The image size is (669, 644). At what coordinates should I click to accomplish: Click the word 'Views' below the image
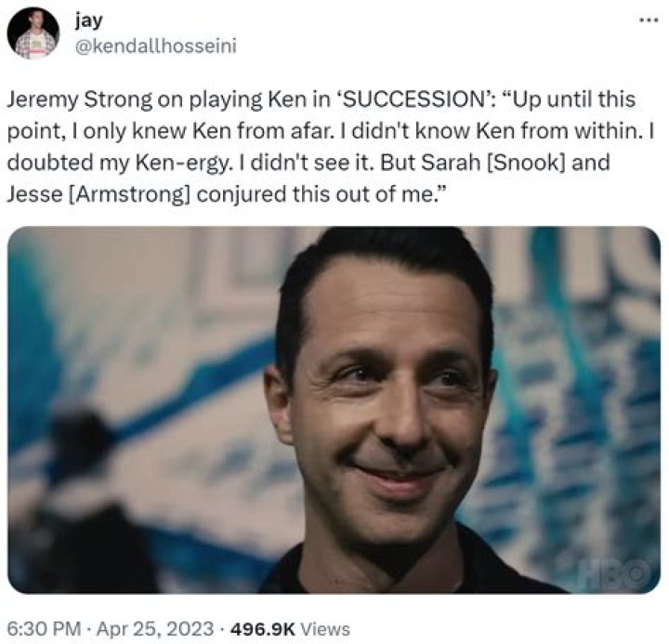coord(325,628)
